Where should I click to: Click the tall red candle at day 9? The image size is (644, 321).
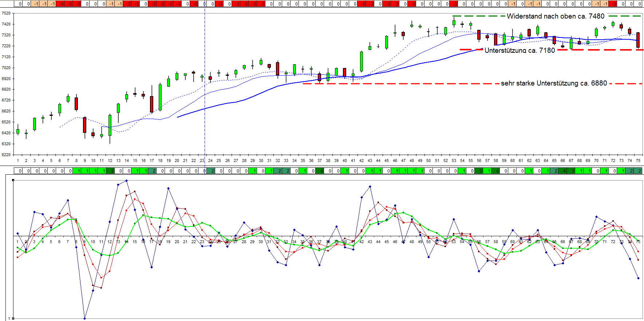click(85, 125)
